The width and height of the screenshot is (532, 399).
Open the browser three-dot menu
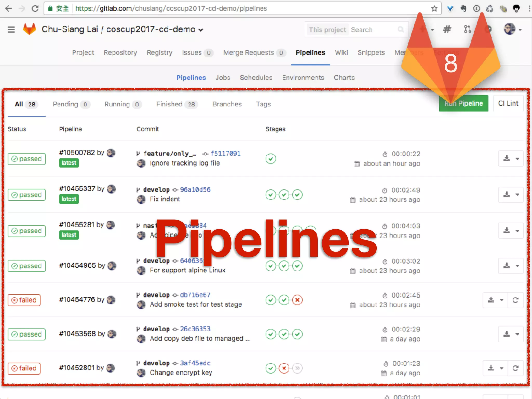click(529, 9)
